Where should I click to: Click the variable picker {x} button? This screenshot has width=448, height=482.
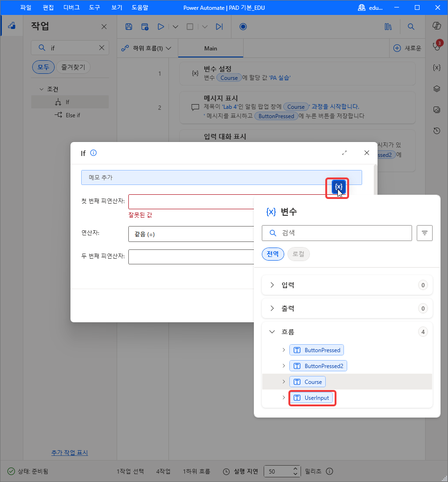coord(339,187)
